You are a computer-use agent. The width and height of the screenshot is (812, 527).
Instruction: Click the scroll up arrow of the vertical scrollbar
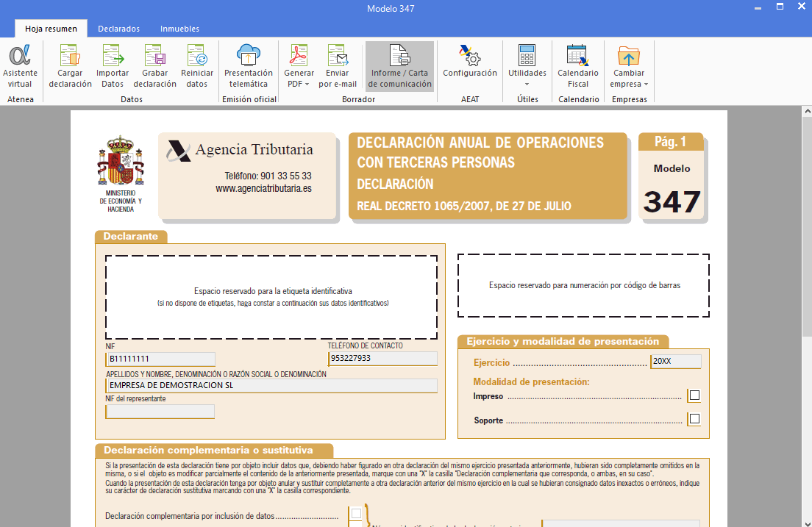(807, 111)
